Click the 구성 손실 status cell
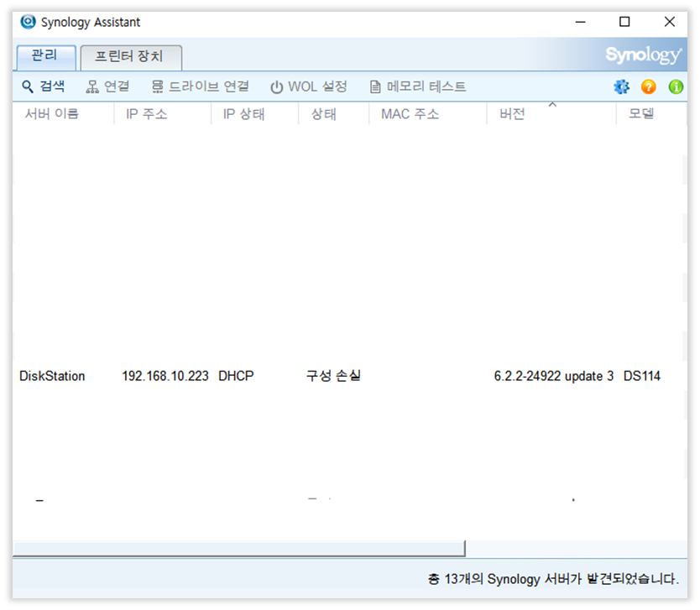700x610 pixels. click(x=333, y=376)
